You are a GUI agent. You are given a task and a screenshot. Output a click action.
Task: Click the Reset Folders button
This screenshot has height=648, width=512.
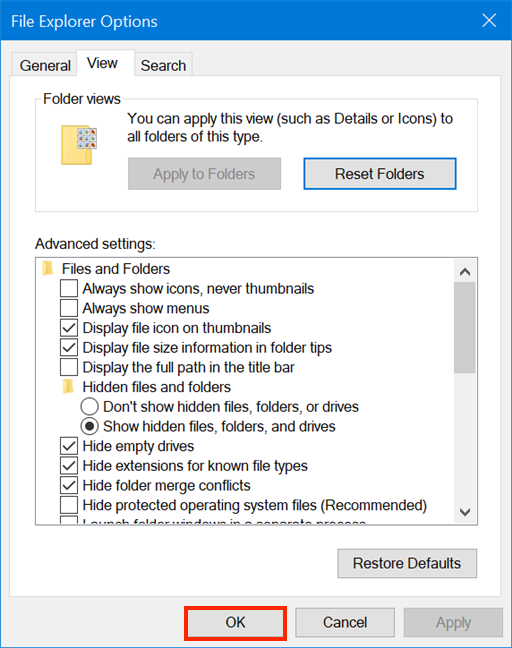click(380, 174)
